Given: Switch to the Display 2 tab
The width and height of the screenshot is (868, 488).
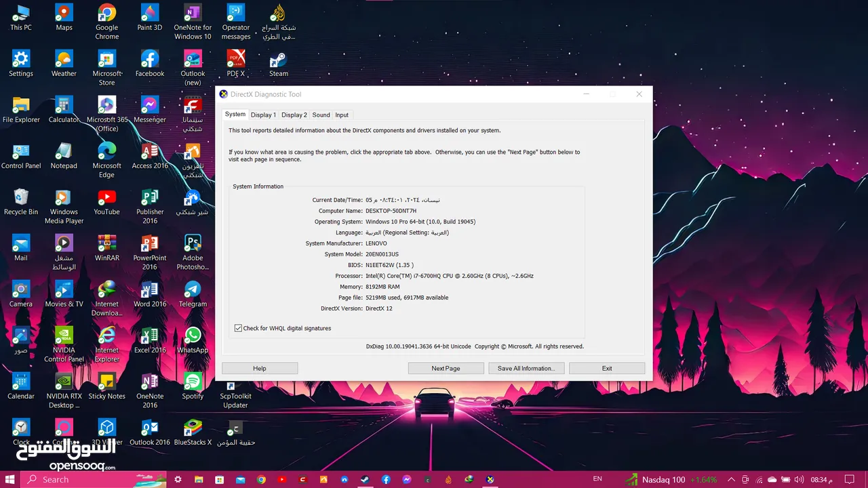Looking at the screenshot, I should point(294,115).
